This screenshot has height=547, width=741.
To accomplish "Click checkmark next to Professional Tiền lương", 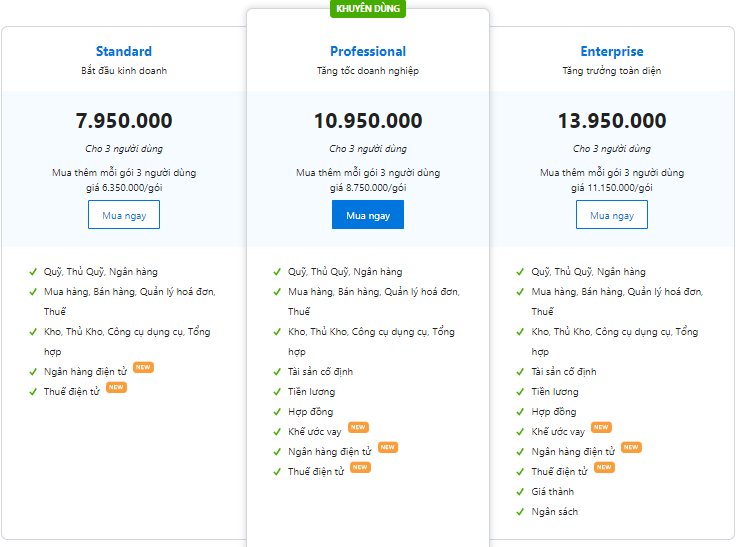I will [x=277, y=392].
